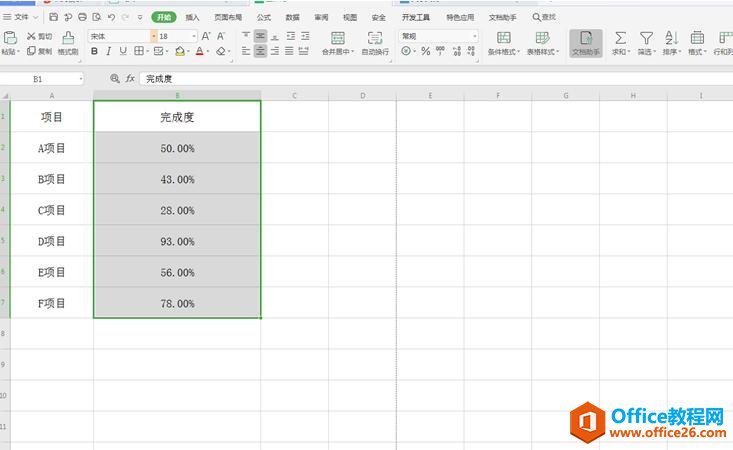Click the thousands separator 000 icon
Viewport: 733px width, 450px height.
point(440,50)
